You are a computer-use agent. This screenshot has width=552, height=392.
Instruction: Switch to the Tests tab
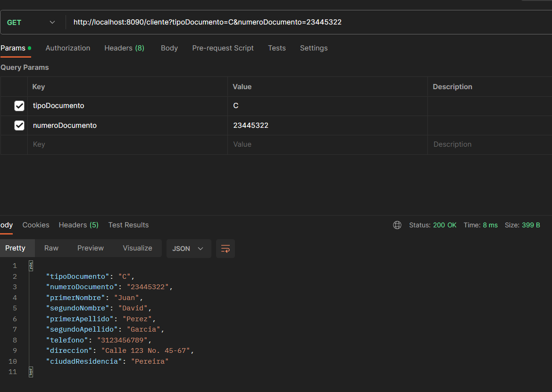click(277, 48)
